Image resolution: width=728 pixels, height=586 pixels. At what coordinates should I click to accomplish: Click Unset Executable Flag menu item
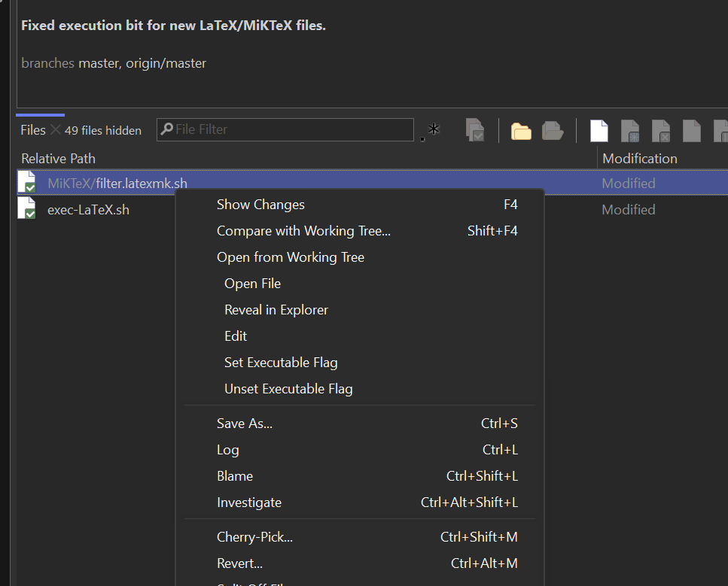288,389
